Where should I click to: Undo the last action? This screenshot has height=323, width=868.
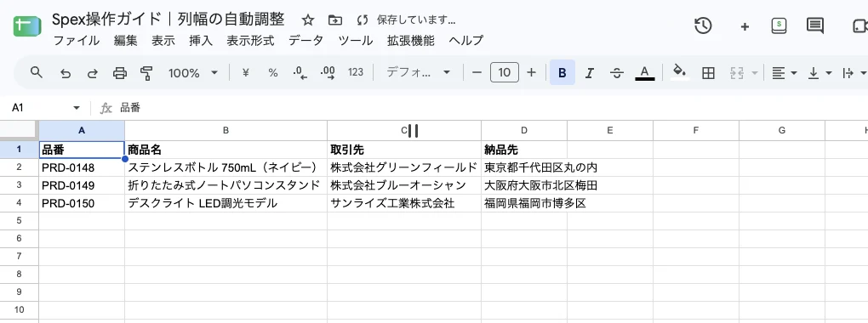(x=66, y=73)
